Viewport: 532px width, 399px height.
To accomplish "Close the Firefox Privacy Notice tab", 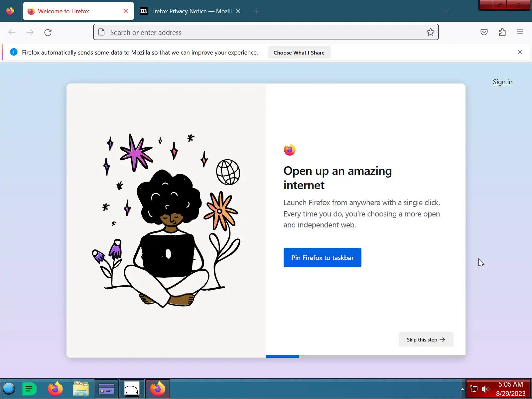I will pos(238,11).
